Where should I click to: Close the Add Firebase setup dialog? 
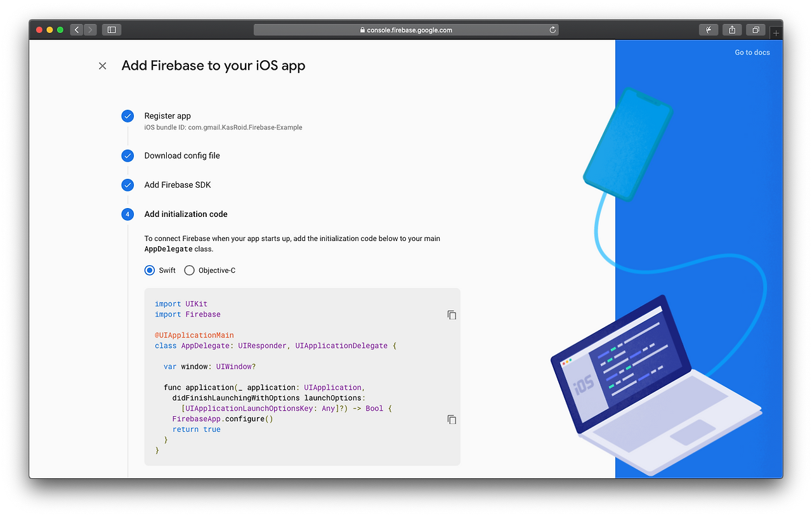click(103, 66)
